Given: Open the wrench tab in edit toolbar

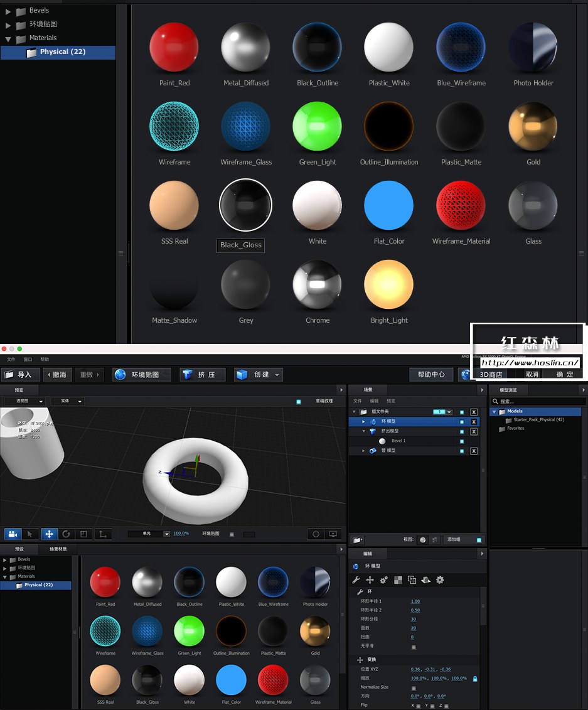Looking at the screenshot, I should coord(356,580).
